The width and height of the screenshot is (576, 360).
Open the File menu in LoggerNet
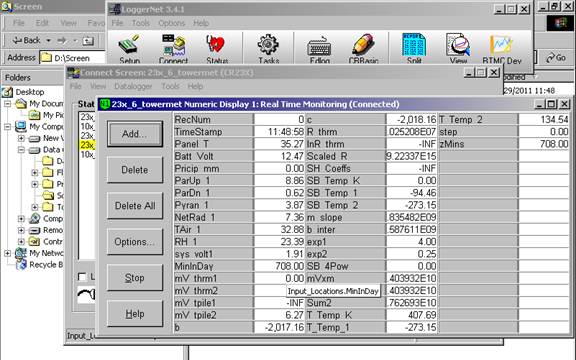tap(117, 23)
